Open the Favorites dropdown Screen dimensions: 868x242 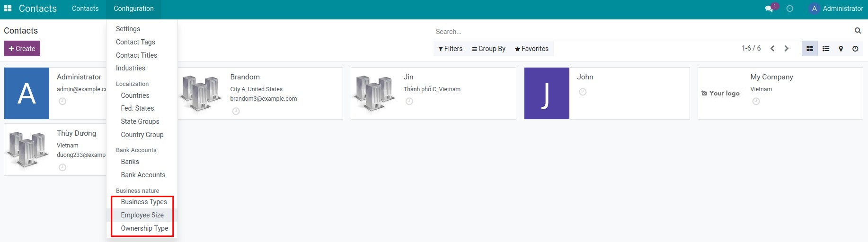click(x=531, y=49)
